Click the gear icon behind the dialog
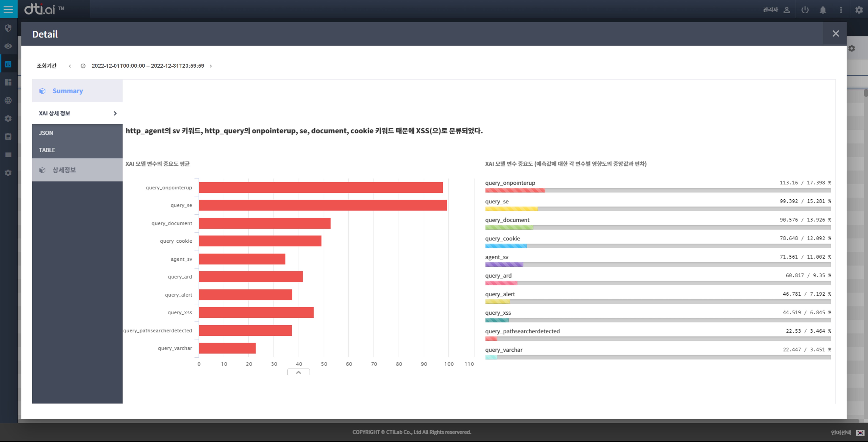This screenshot has height=442, width=868. click(x=852, y=49)
